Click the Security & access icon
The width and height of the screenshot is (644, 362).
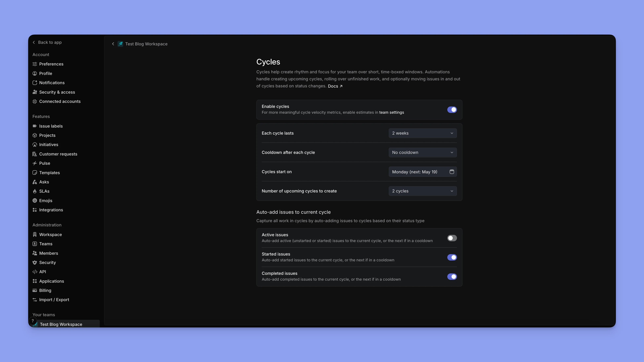pos(35,92)
